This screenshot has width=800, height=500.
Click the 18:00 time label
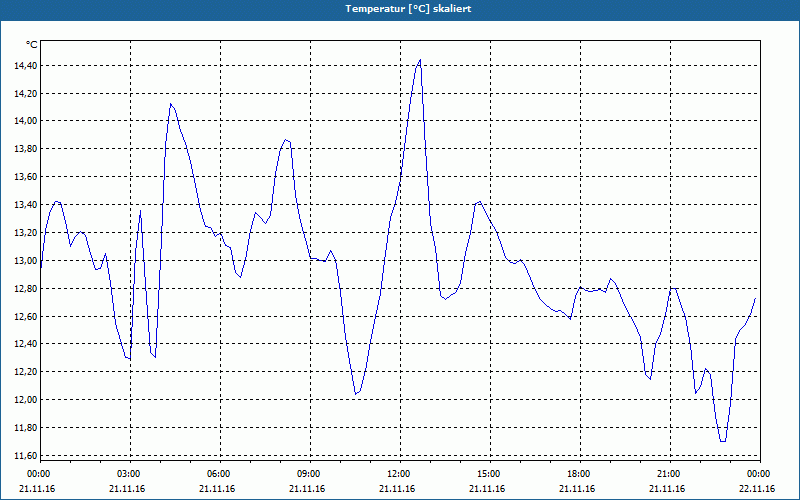tap(579, 474)
